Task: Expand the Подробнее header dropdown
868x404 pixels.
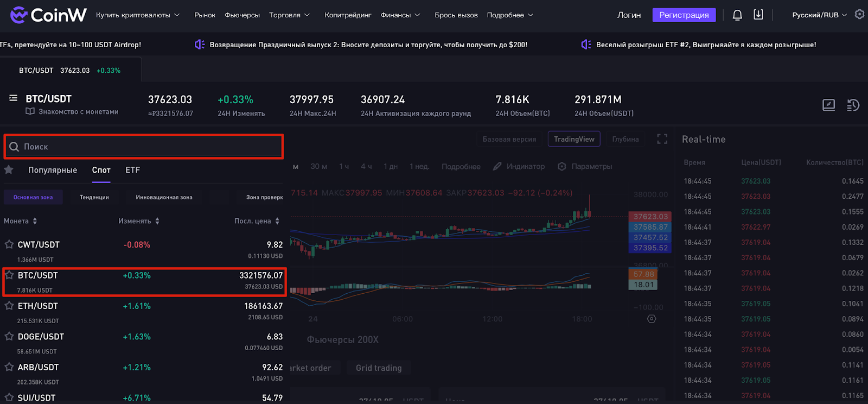Action: coord(510,15)
